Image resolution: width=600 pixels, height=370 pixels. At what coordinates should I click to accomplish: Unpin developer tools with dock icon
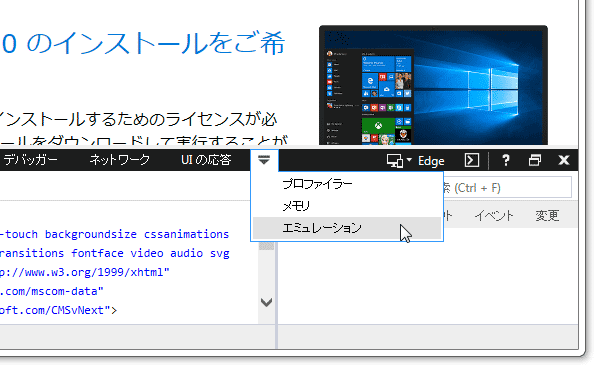(x=535, y=160)
